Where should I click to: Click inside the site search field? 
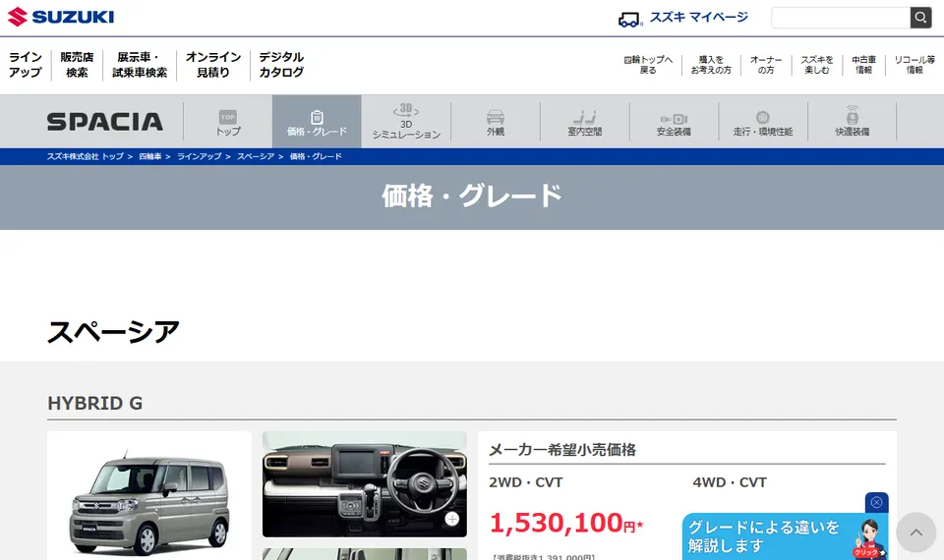coord(841,18)
